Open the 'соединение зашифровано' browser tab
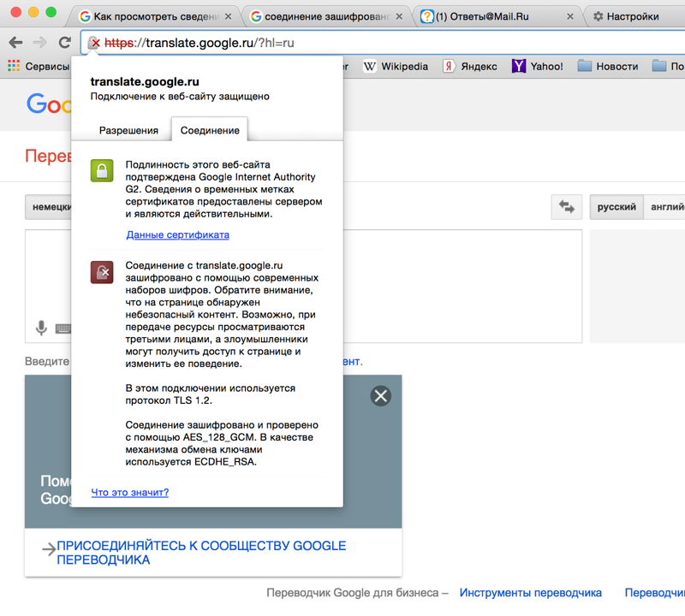Image resolution: width=685 pixels, height=616 pixels. (x=327, y=16)
